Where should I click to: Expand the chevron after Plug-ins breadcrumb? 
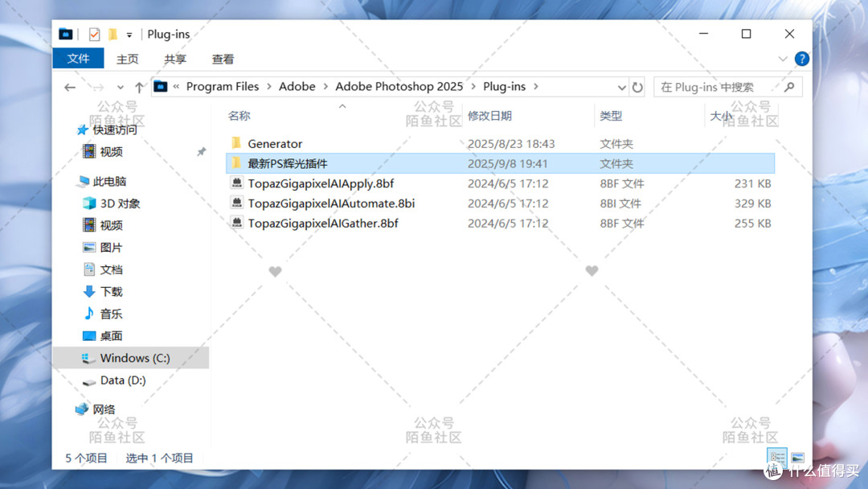[536, 86]
